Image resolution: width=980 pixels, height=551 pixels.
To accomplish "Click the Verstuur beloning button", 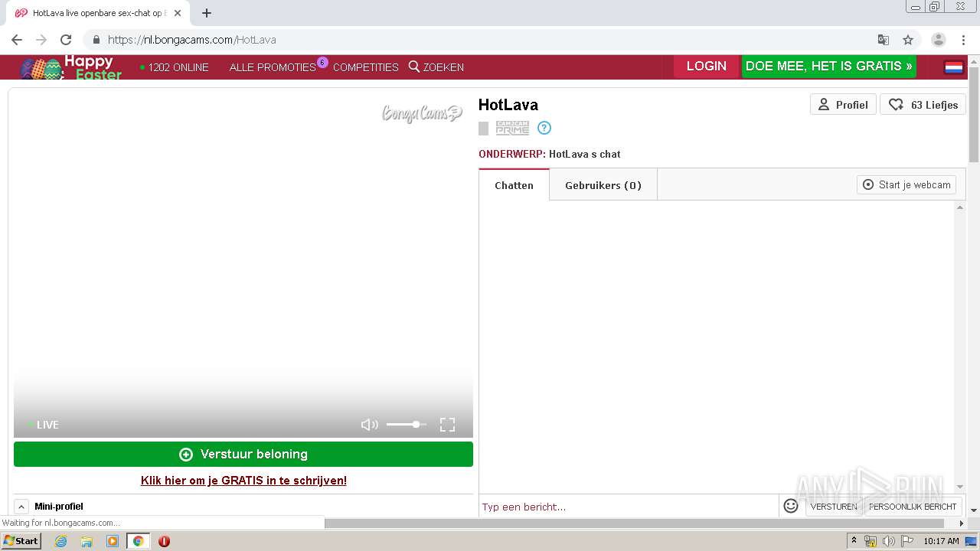I will tap(243, 454).
